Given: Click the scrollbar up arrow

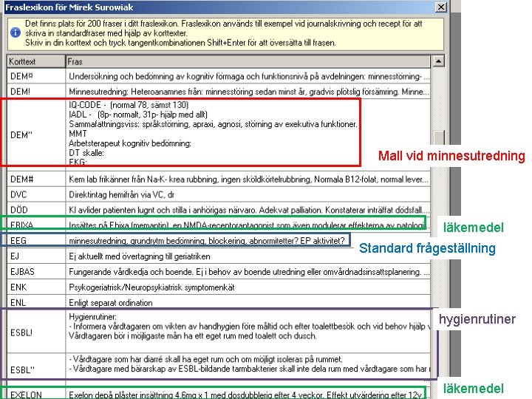Looking at the screenshot, I should click(438, 61).
